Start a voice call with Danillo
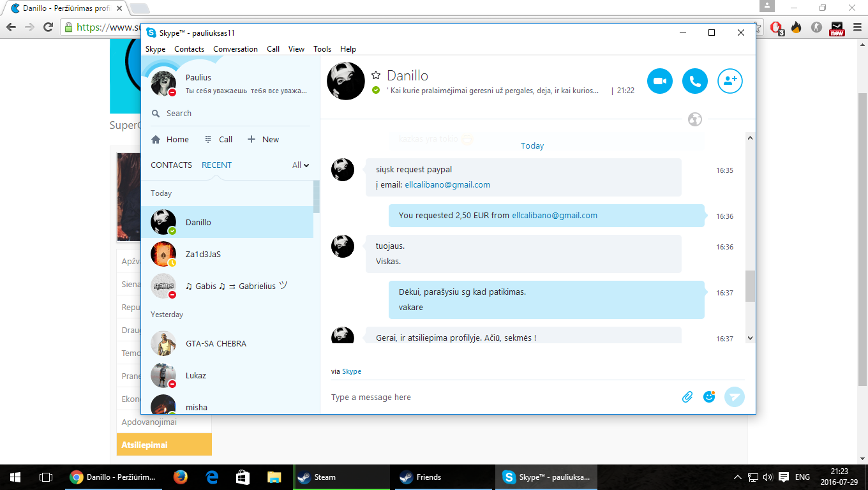 point(695,81)
